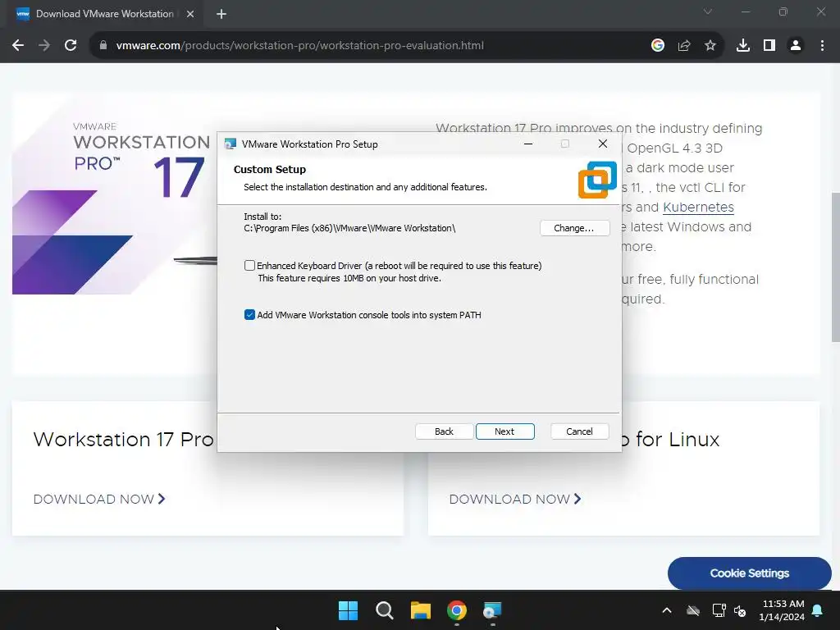Image resolution: width=840 pixels, height=630 pixels.
Task: Click the share page icon
Action: [684, 46]
